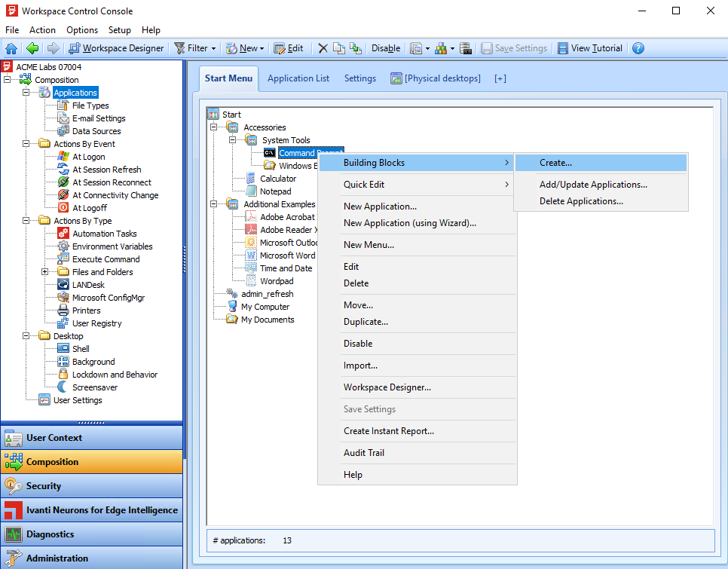This screenshot has height=569, width=728.
Task: Click the Automation Tasks icon
Action: [x=63, y=234]
